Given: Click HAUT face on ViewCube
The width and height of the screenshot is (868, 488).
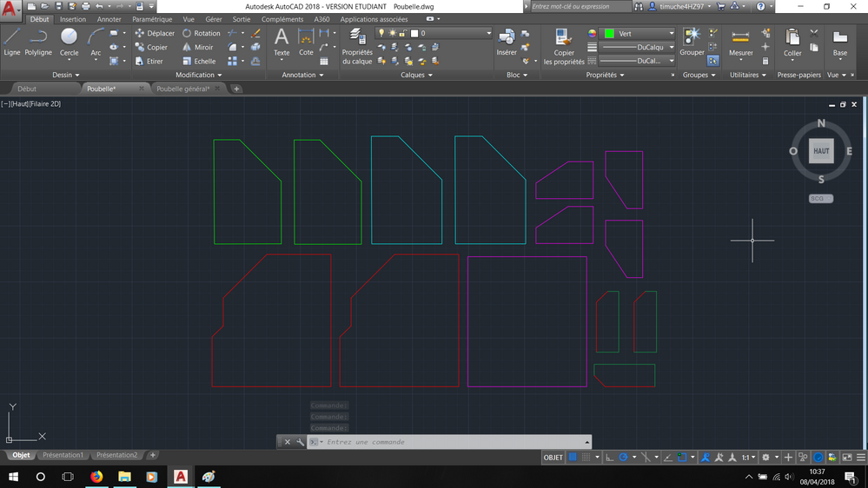Looking at the screenshot, I should coord(821,151).
